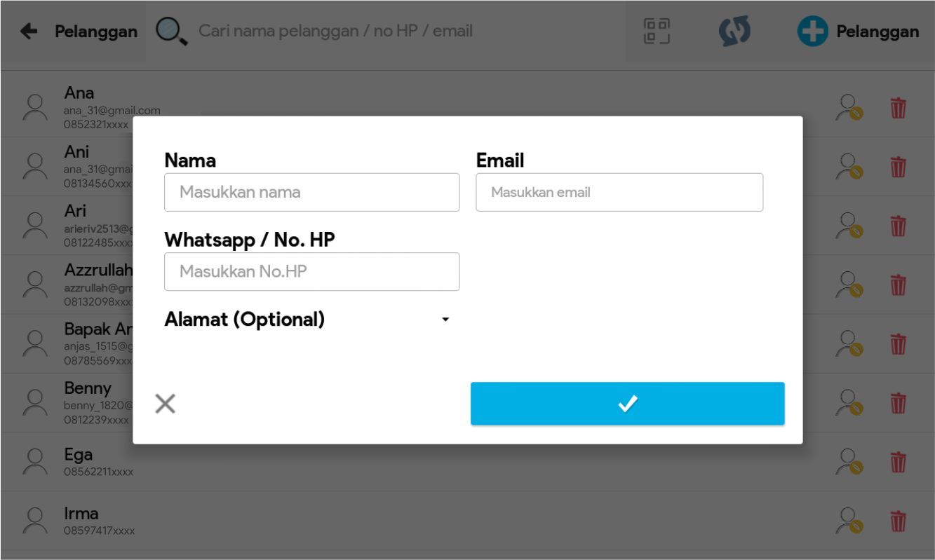
Task: Select the Ega customer row
Action: tap(421, 462)
